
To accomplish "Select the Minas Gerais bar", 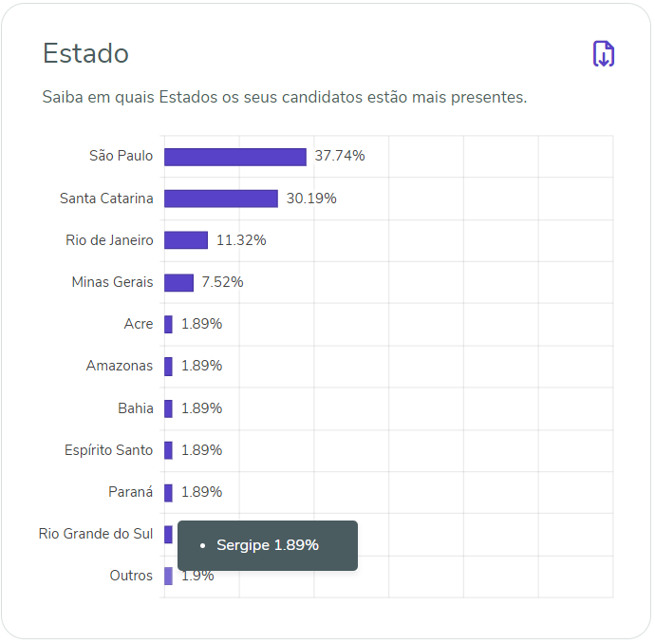I will 178,282.
